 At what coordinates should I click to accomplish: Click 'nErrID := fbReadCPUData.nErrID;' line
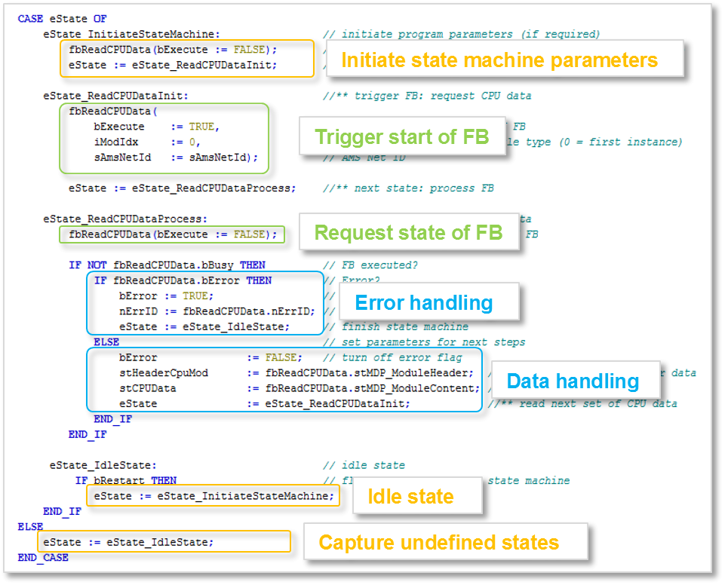pyautogui.click(x=217, y=311)
